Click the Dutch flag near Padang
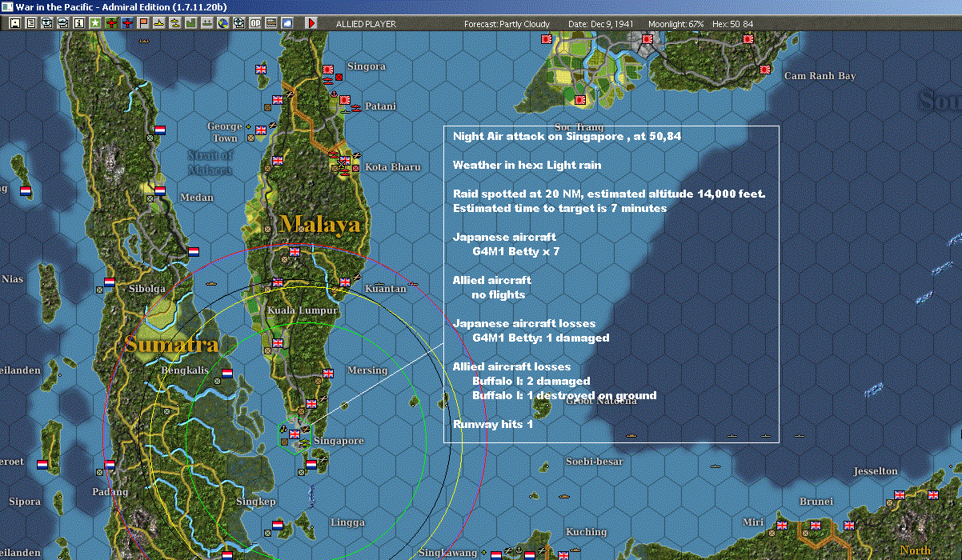 point(110,463)
